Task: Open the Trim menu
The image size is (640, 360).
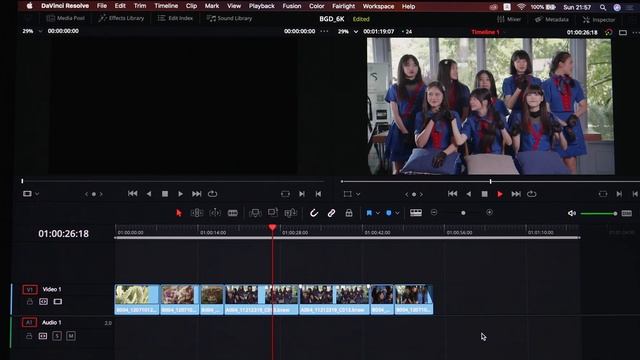Action: coord(140,6)
